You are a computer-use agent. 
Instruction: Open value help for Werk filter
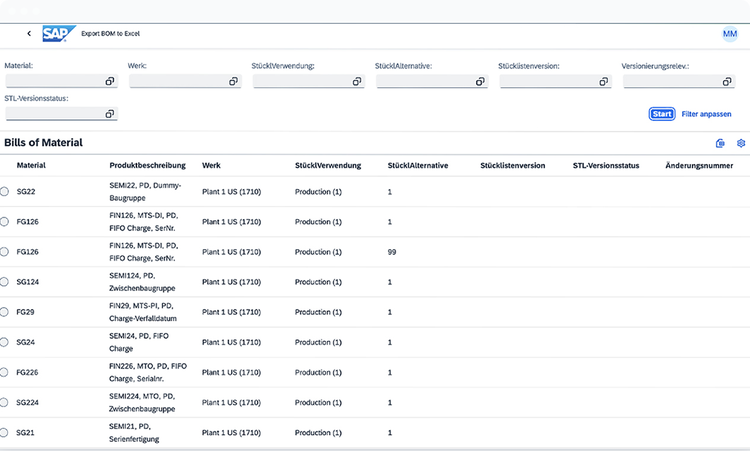[x=233, y=81]
